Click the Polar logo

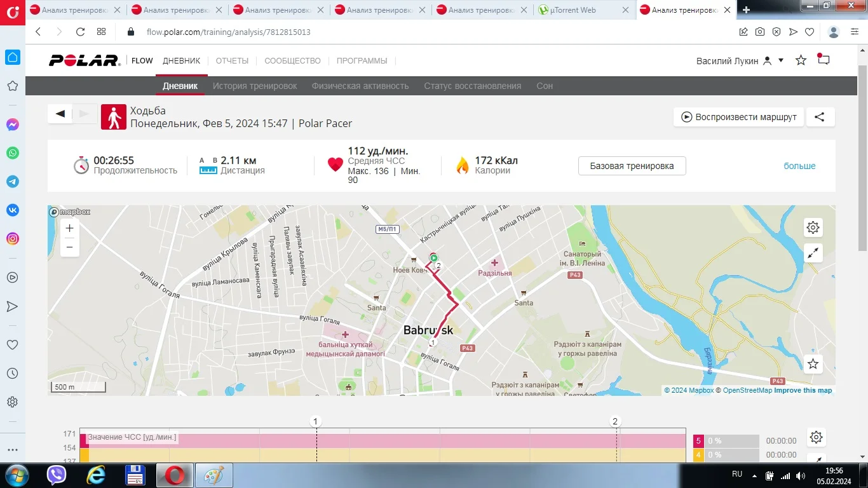(85, 60)
